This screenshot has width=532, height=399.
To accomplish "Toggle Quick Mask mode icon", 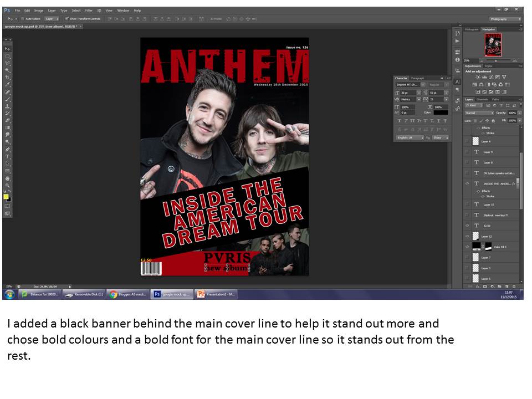I will click(x=7, y=206).
